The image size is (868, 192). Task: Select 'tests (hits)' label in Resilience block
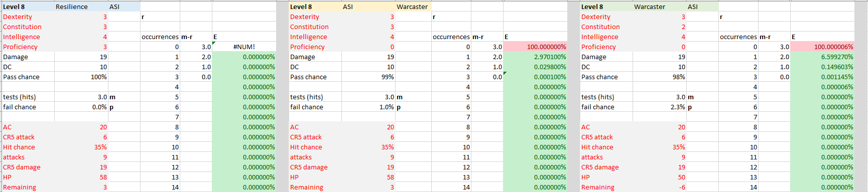pos(20,97)
